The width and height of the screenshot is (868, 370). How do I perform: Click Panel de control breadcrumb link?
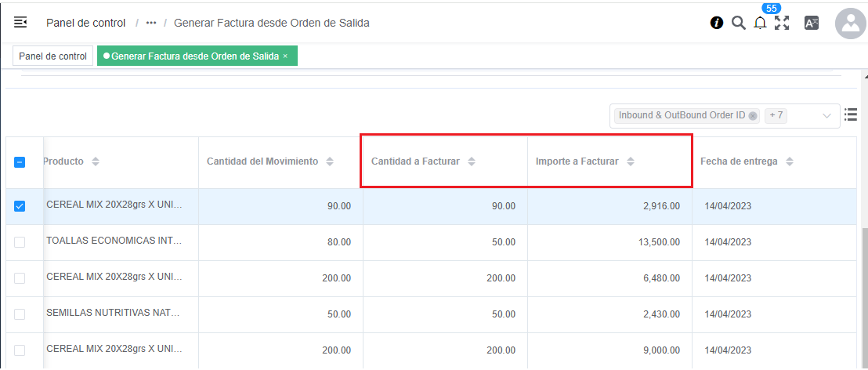tap(85, 23)
